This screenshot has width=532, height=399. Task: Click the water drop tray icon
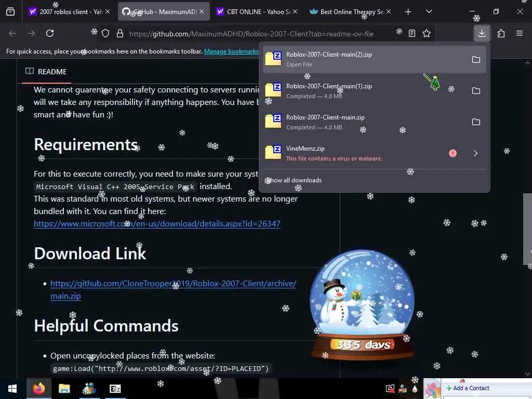[x=415, y=389]
